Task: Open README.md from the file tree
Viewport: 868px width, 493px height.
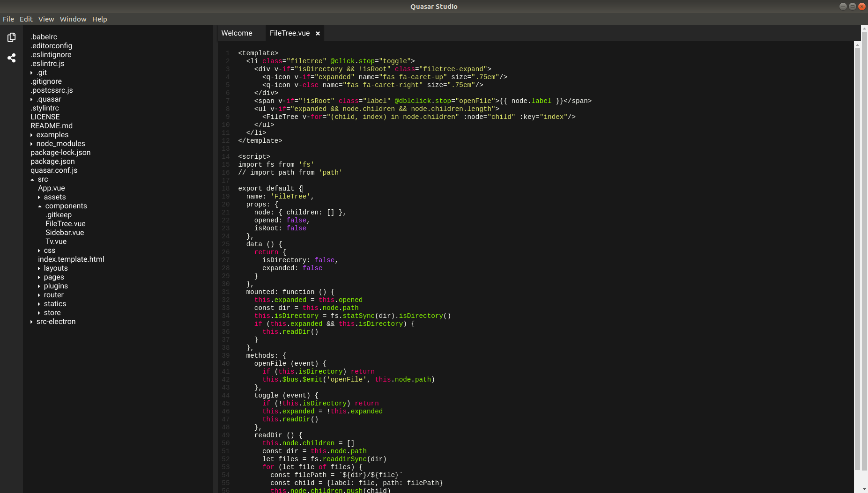Action: pyautogui.click(x=52, y=125)
